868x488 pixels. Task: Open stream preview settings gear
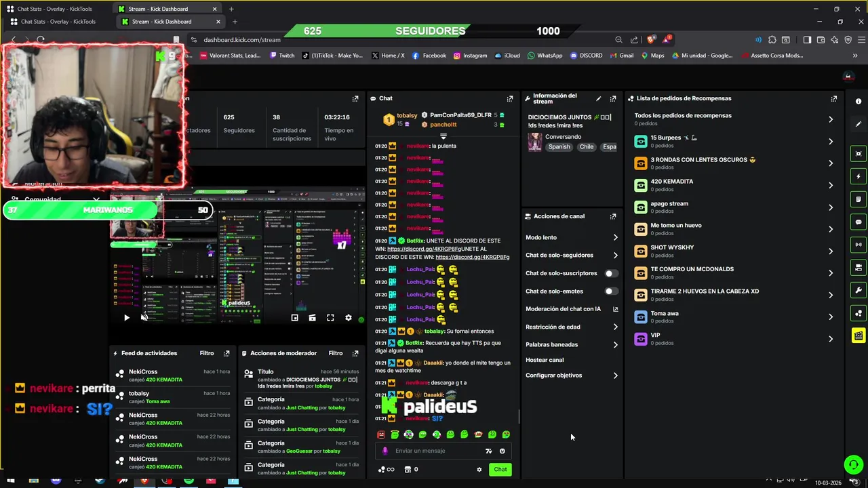coord(349,317)
